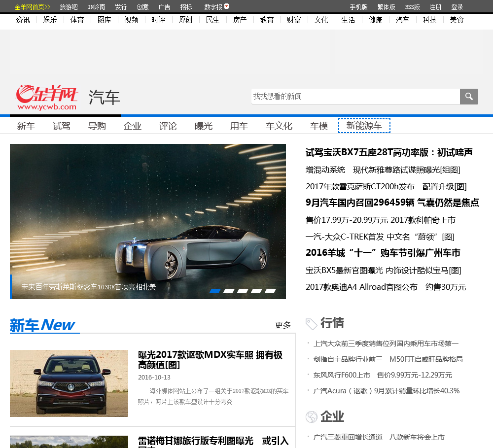Select the fifth carousel slide indicator
The width and height of the screenshot is (493, 448).
[270, 291]
